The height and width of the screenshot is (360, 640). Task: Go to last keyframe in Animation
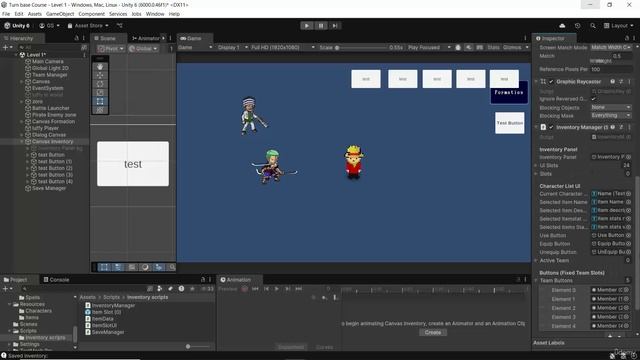[x=298, y=289]
